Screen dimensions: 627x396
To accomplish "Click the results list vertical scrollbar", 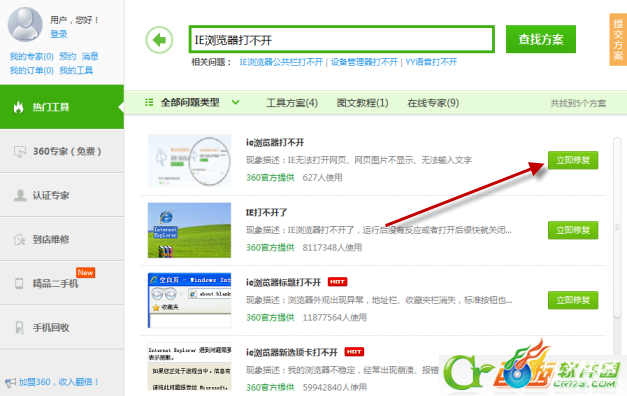I will point(617,228).
